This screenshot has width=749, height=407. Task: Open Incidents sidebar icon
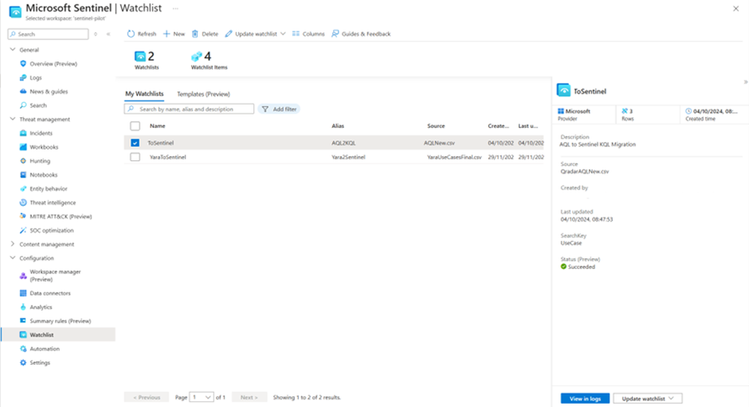(x=23, y=133)
